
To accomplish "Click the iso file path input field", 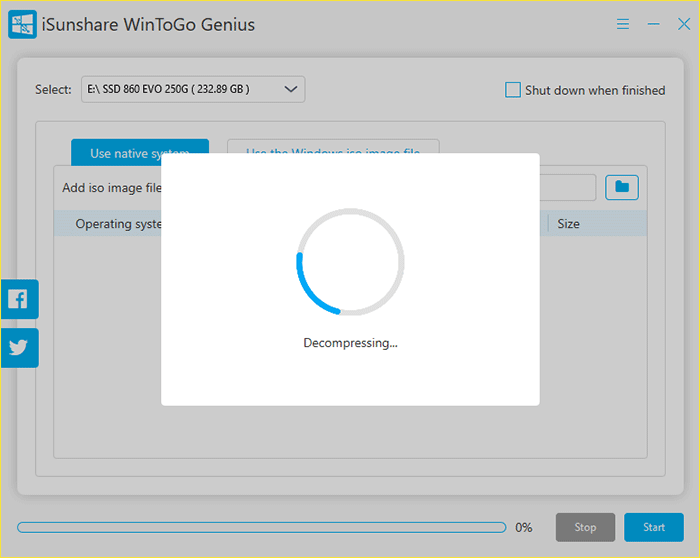I will pyautogui.click(x=567, y=187).
